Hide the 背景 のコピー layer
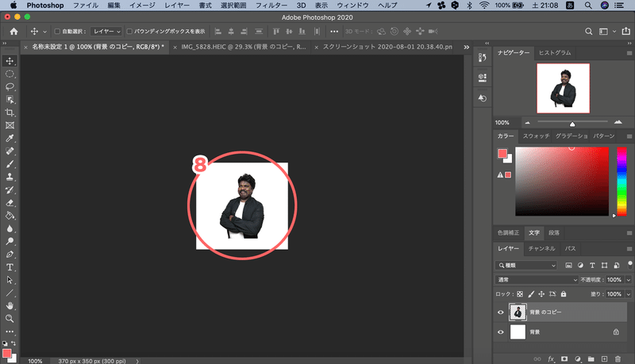635x364 pixels. [501, 312]
